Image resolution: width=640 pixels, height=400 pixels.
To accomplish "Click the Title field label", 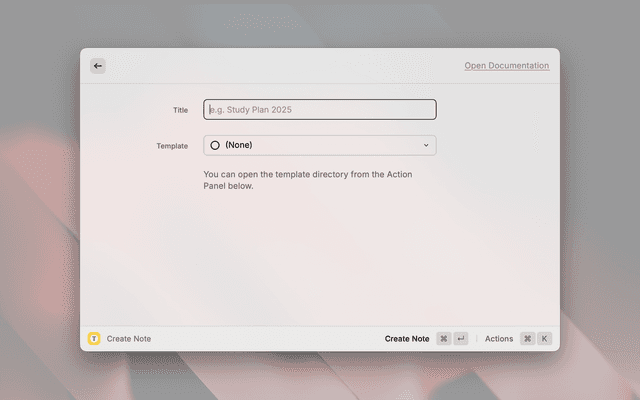I will pyautogui.click(x=180, y=110).
